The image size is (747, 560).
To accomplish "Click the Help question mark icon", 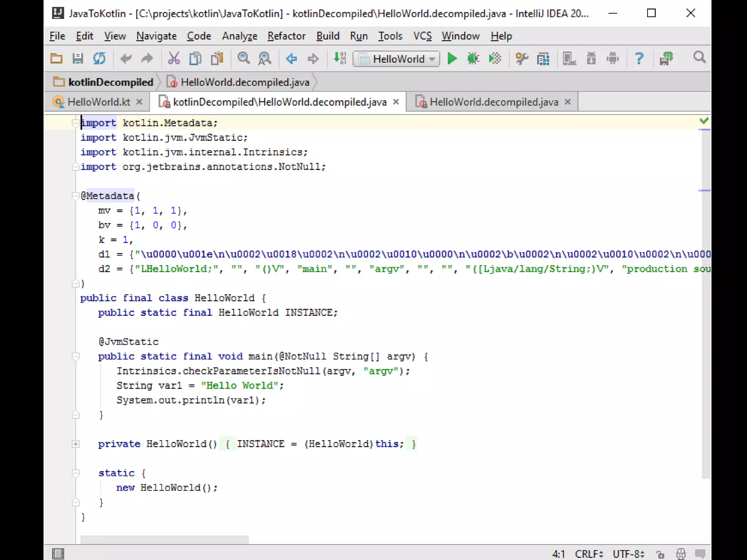I will coord(639,59).
